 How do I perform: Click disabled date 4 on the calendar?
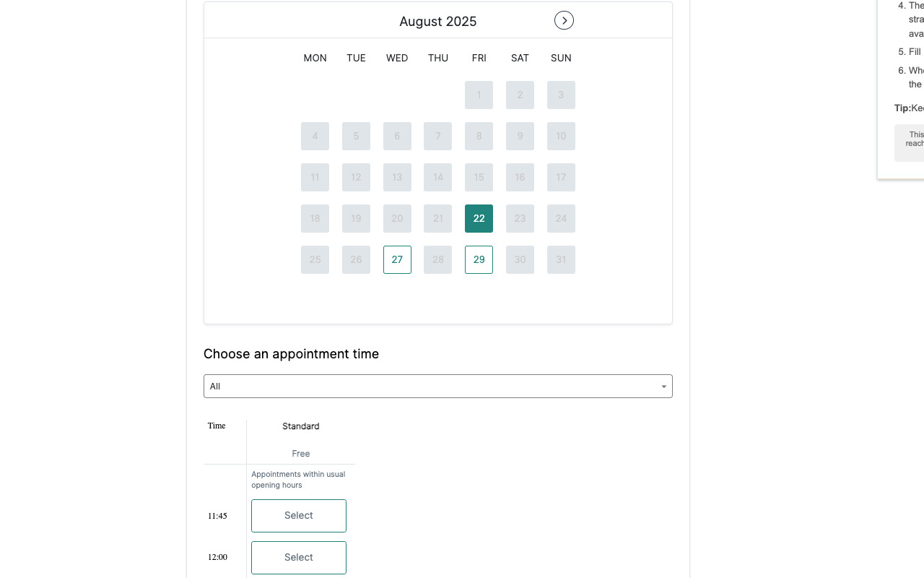pyautogui.click(x=315, y=136)
